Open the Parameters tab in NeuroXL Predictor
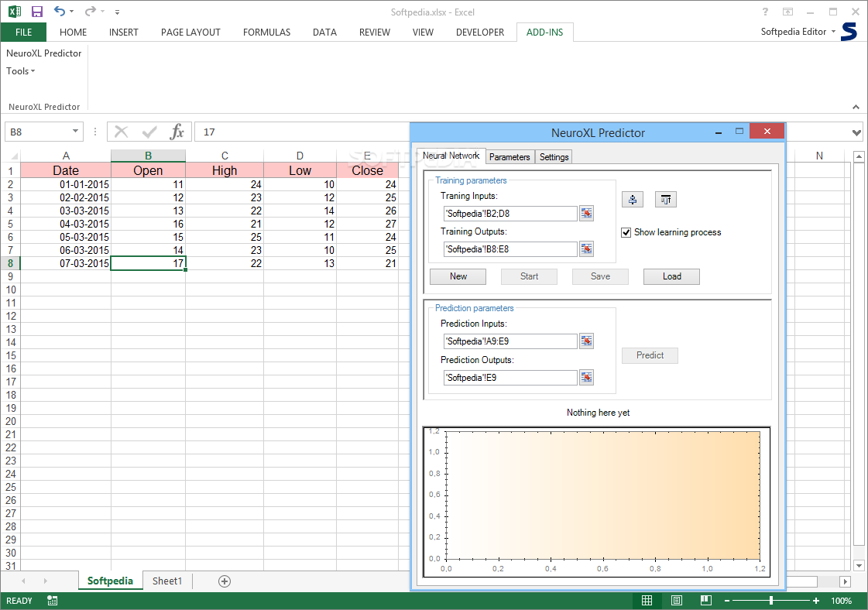Screen dimensions: 868x610 point(509,157)
